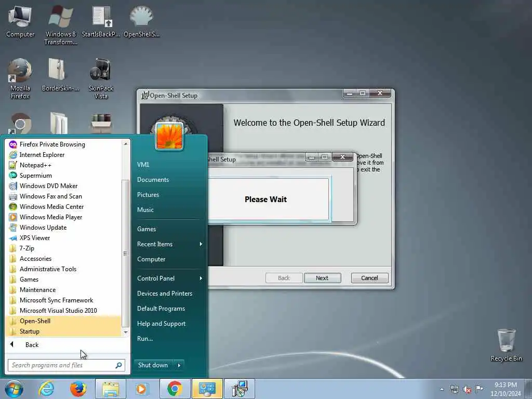Open Windows 8 Transform desktop icon
This screenshot has height=399, width=532.
(x=61, y=25)
